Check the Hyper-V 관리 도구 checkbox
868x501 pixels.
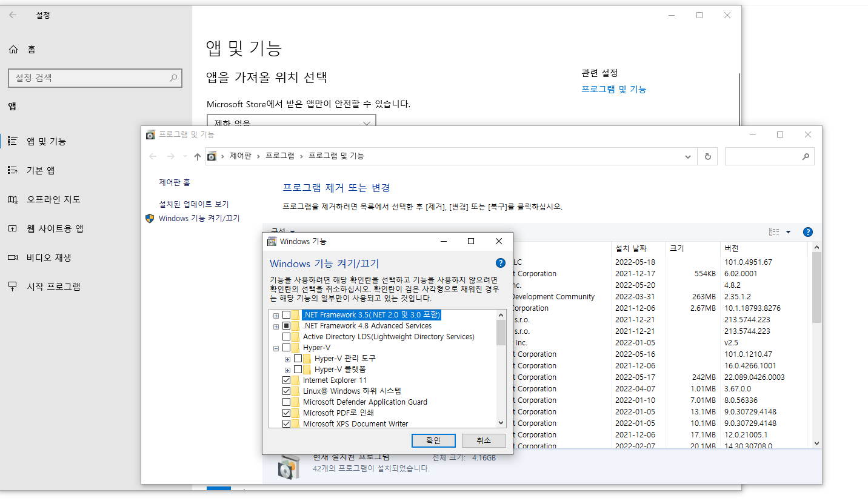point(298,359)
